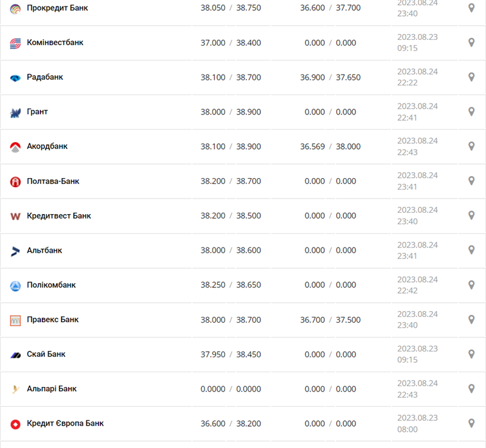Click the Альпарі Банк logo icon

[x=15, y=390]
